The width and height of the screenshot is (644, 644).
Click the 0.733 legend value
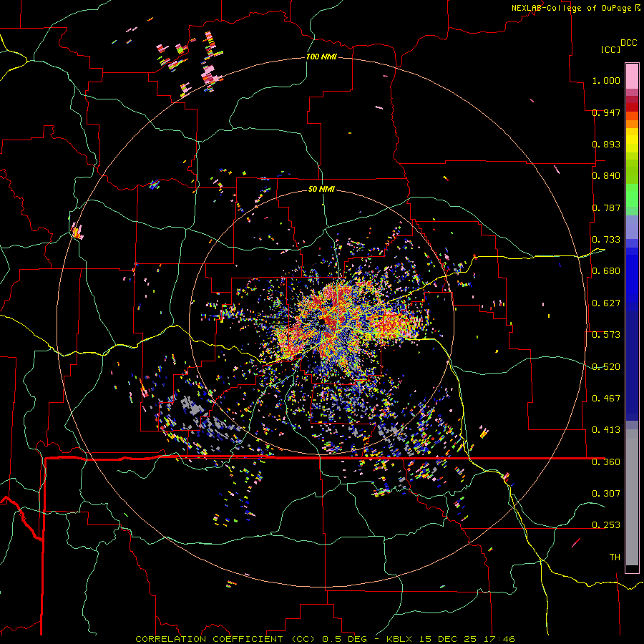click(606, 240)
